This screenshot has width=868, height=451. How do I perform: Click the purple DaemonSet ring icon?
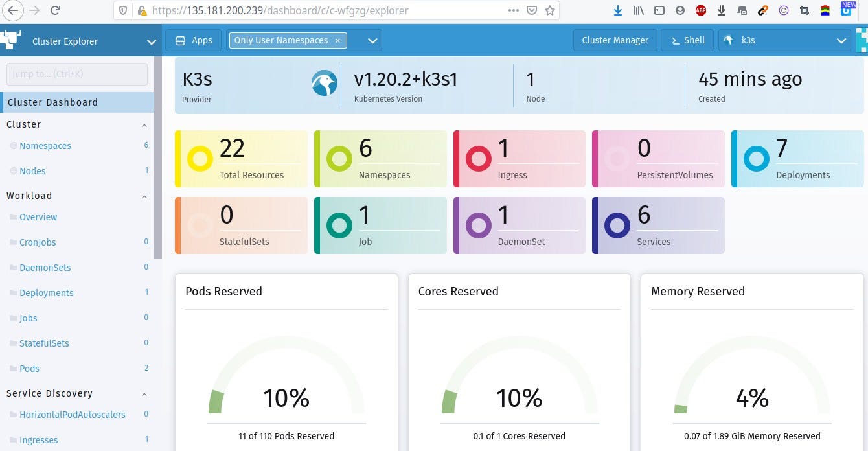[479, 225]
